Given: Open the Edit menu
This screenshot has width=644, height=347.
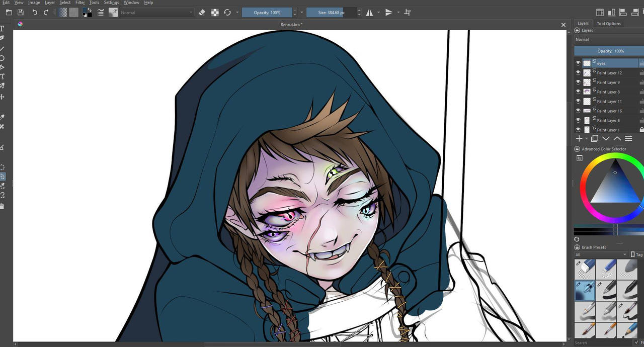Looking at the screenshot, I should (x=6, y=3).
